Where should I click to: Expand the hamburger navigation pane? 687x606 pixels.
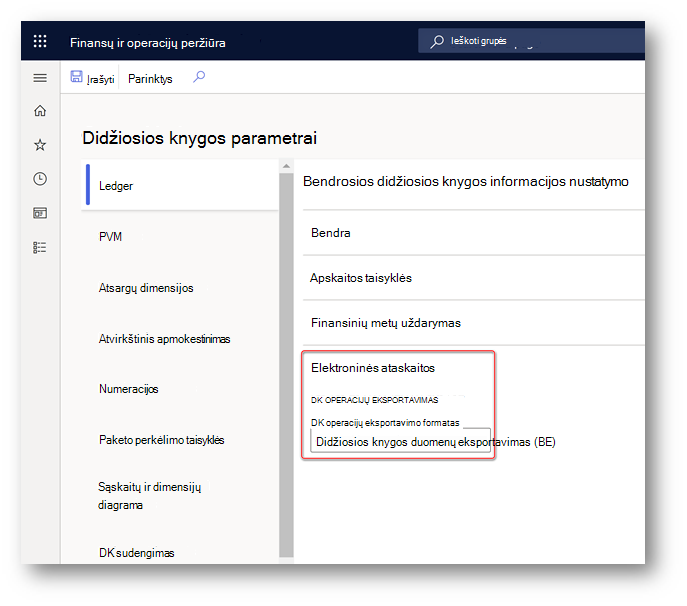tap(40, 78)
